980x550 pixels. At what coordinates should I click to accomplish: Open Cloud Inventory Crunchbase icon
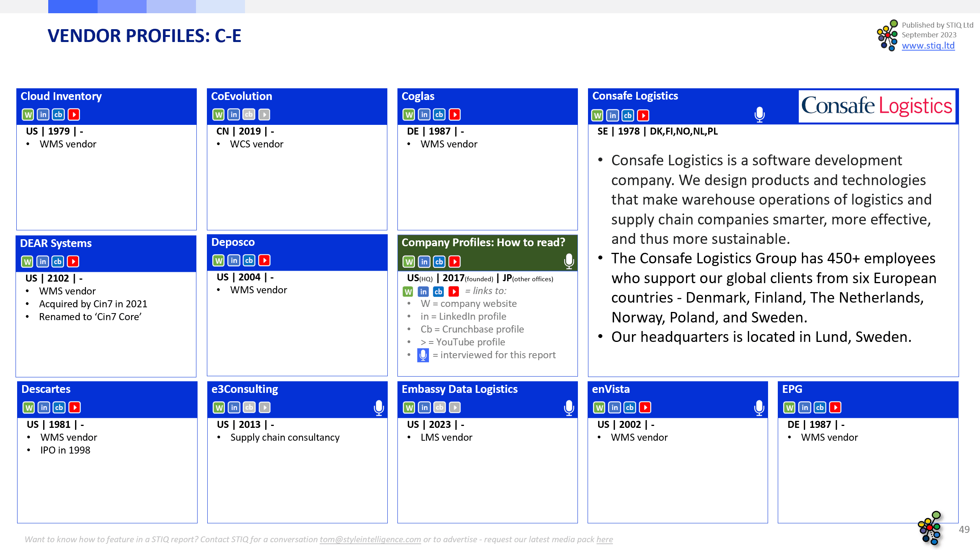pos(58,115)
